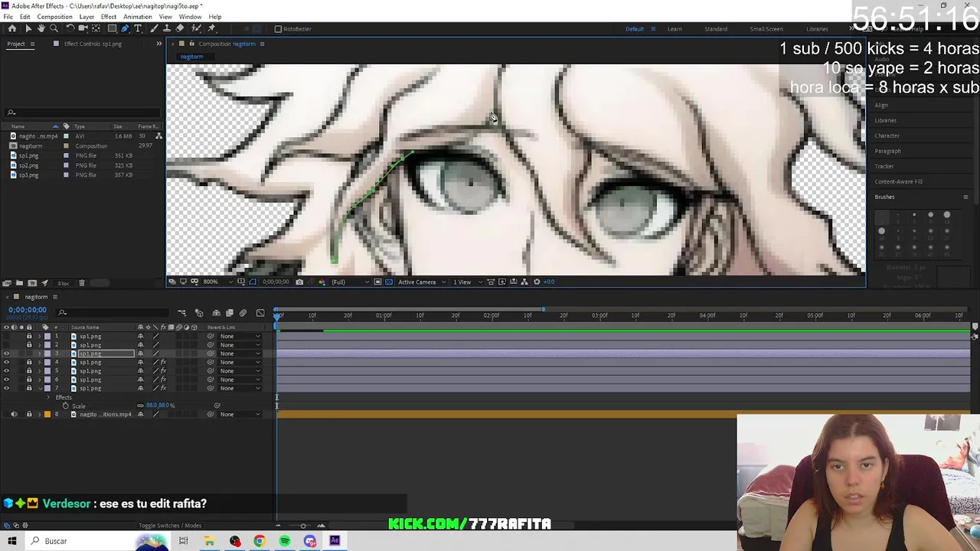Open the After Effects icon in the taskbar
This screenshot has height=551, width=980.
(335, 541)
